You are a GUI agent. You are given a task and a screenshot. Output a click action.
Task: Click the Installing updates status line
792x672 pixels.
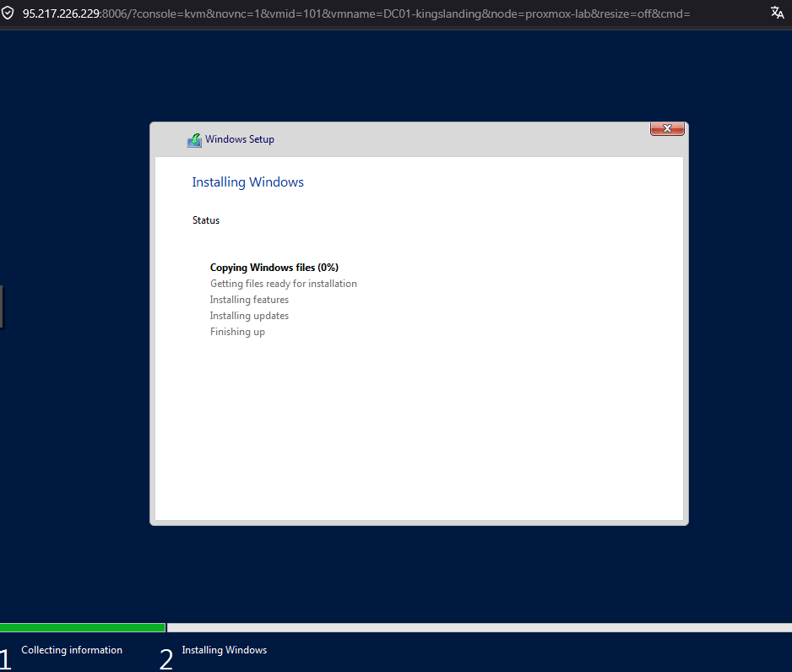(249, 315)
